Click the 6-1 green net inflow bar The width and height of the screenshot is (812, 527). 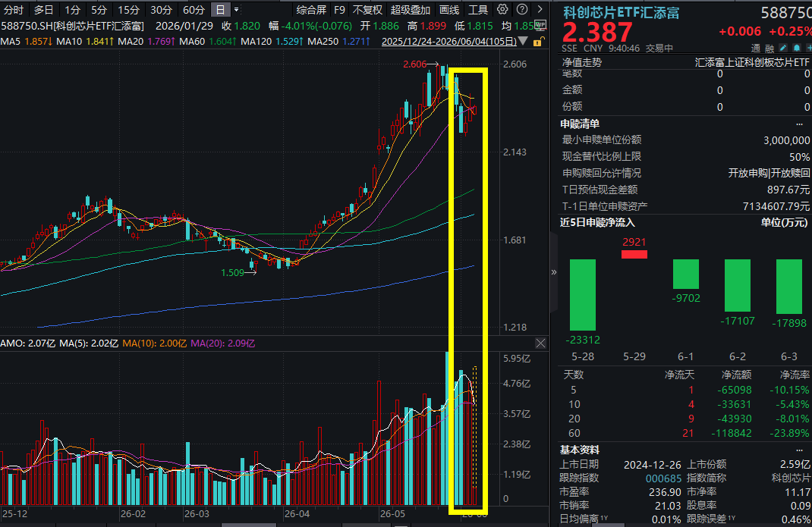click(685, 274)
